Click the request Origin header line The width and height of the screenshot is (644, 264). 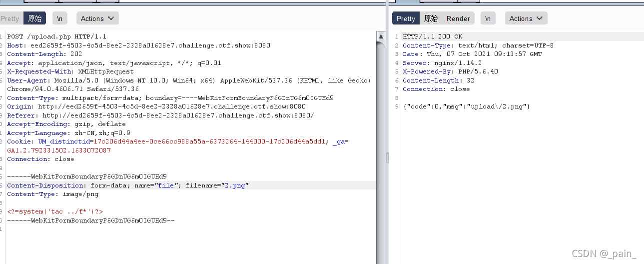(x=156, y=106)
